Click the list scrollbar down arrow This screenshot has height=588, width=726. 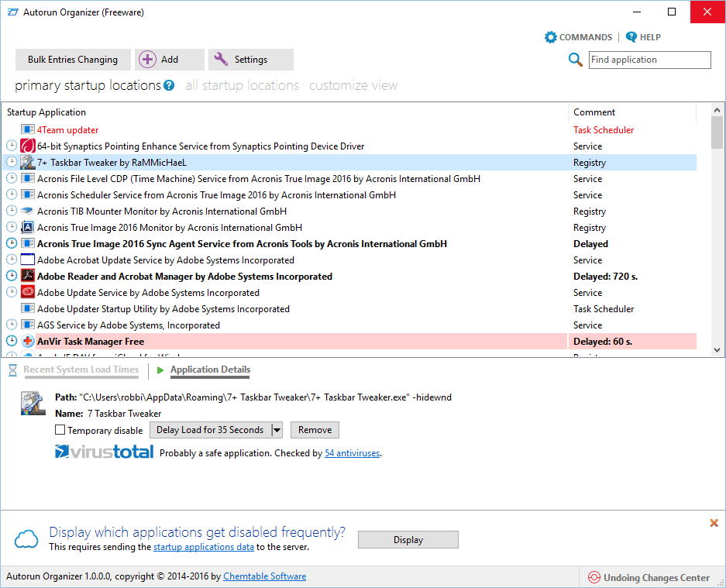point(717,350)
